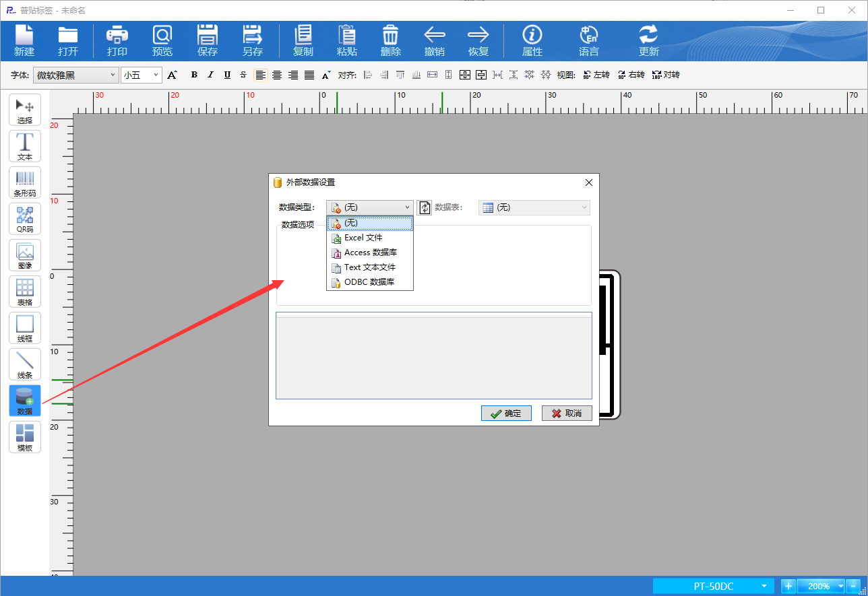Image resolution: width=868 pixels, height=596 pixels.
Task: Paste with the 粘贴 icon
Action: [x=347, y=40]
